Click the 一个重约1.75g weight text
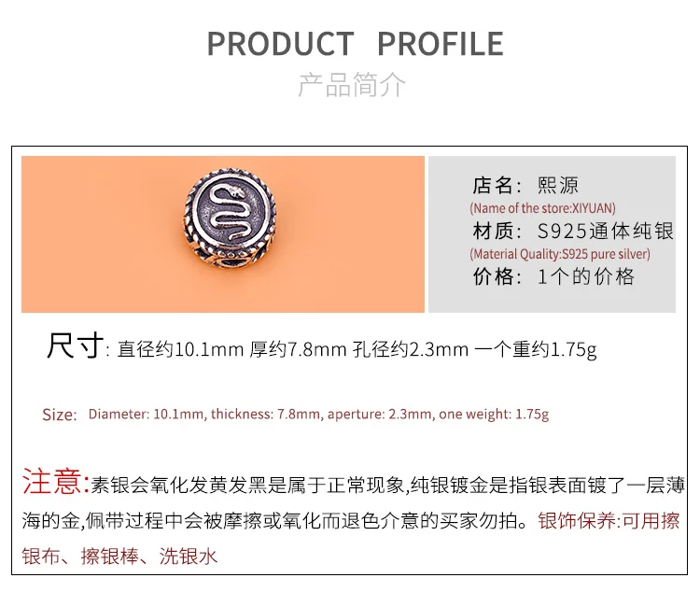This screenshot has height=592, width=700. pyautogui.click(x=536, y=349)
